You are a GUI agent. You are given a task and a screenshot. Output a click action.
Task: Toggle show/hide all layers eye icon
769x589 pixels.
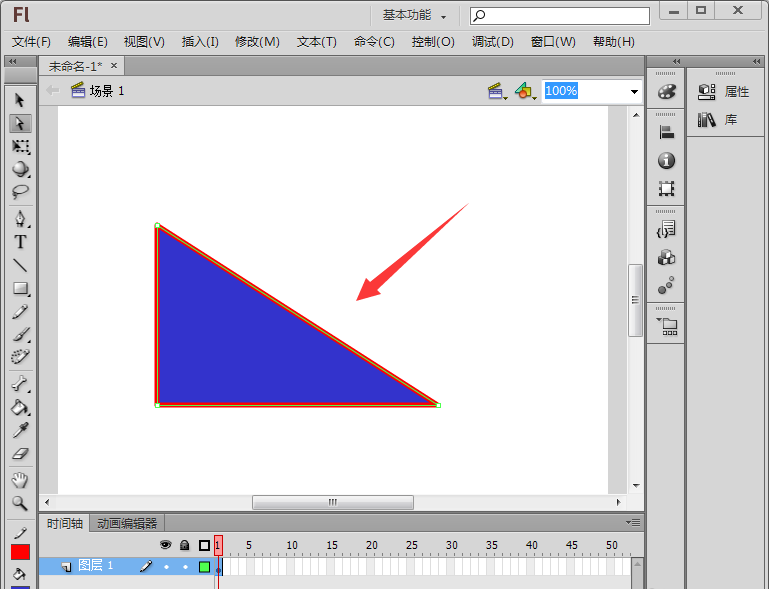click(166, 545)
